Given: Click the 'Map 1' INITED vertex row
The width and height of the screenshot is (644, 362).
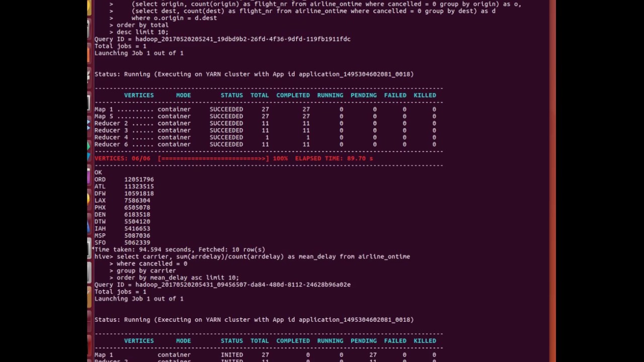Looking at the screenshot, I should (265, 355).
